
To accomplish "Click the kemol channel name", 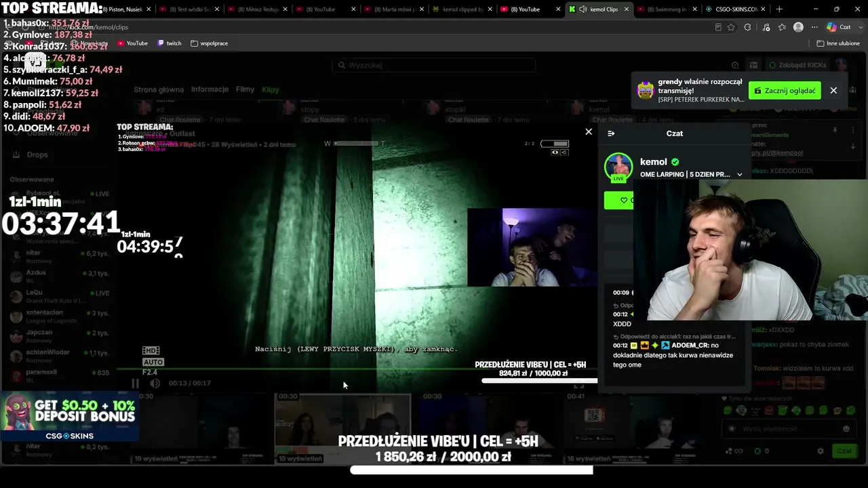I will tap(654, 162).
